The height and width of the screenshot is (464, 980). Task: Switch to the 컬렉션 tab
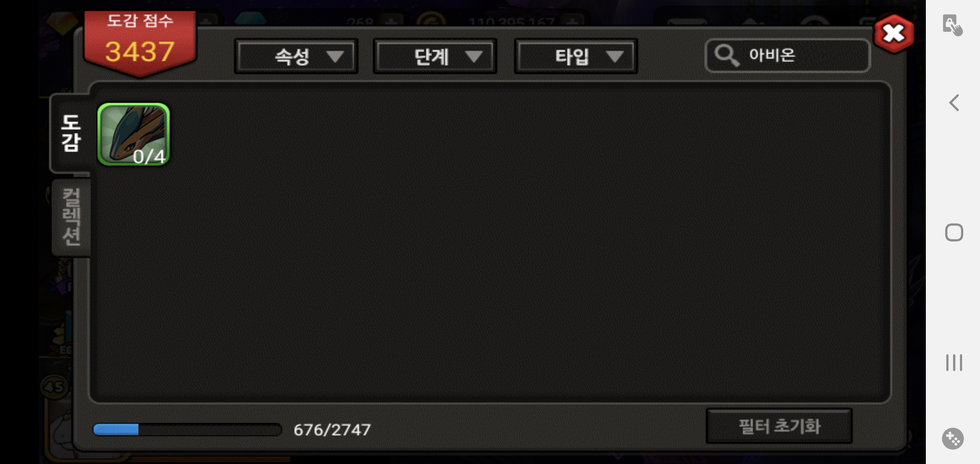coord(71,217)
